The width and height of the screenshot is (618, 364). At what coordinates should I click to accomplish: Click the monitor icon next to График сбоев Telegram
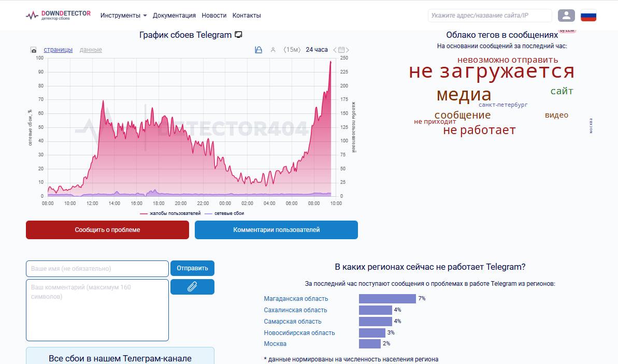click(x=238, y=35)
